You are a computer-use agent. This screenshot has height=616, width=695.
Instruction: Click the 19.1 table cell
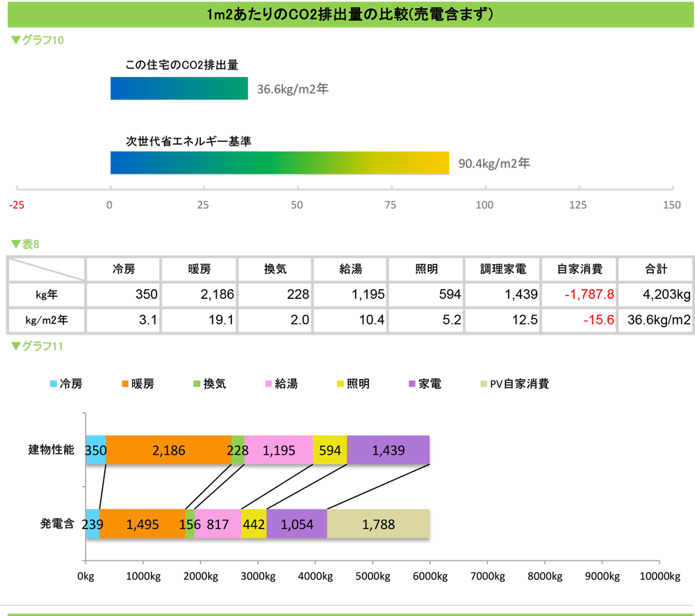[199, 320]
